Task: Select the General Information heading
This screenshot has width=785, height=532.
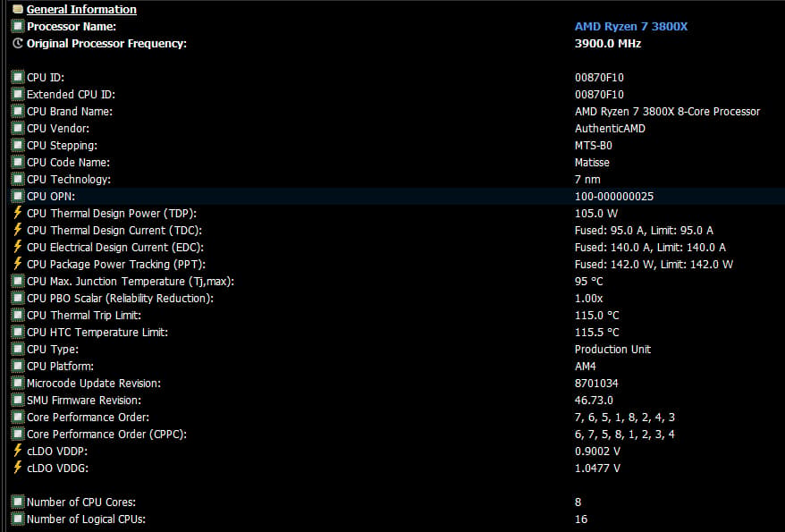Action: [81, 10]
